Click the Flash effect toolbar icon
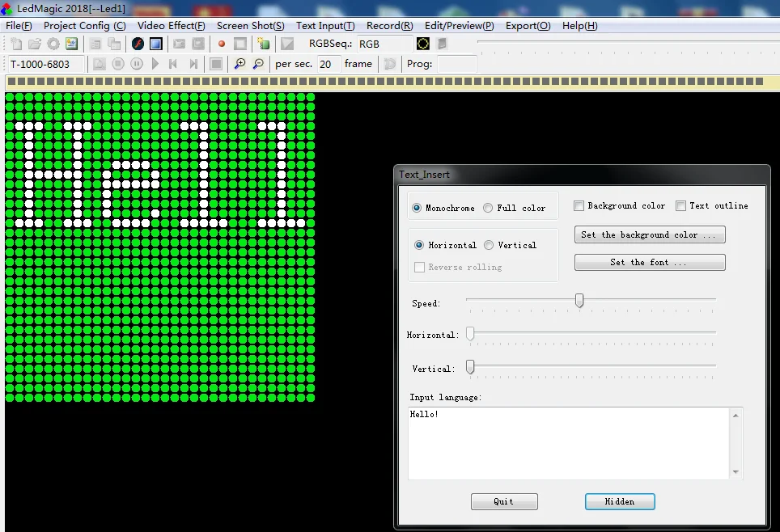Image resolution: width=780 pixels, height=532 pixels. tap(138, 44)
